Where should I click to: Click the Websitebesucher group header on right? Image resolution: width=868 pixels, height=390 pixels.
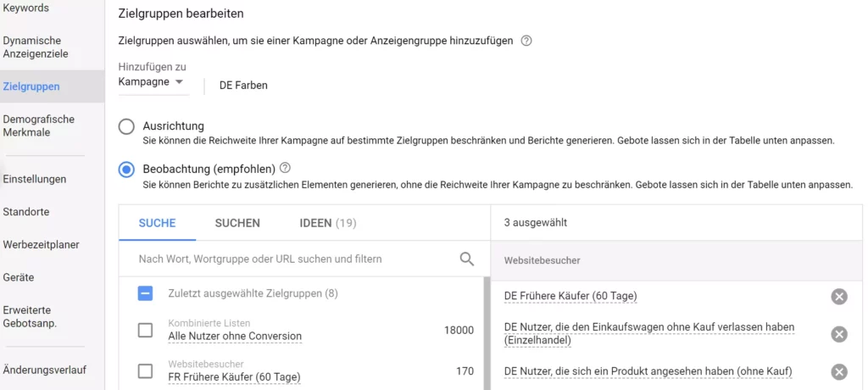click(x=542, y=260)
